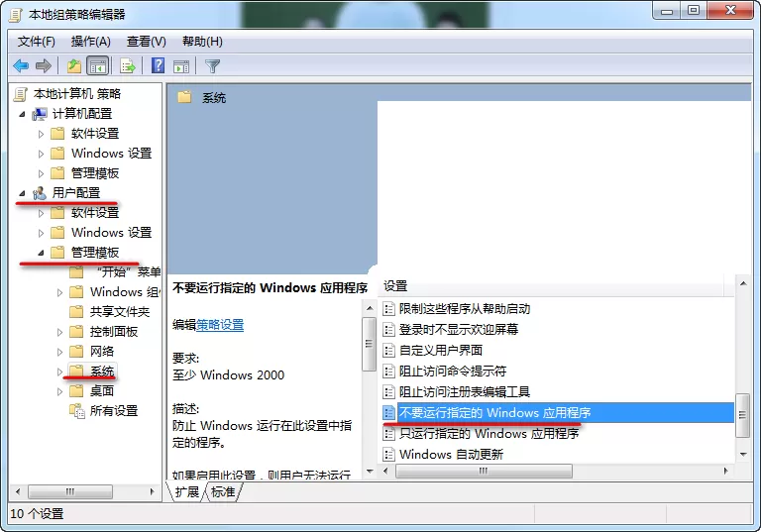Click policy icon beside 不要运行指定的 Windows 应用程序

point(388,412)
